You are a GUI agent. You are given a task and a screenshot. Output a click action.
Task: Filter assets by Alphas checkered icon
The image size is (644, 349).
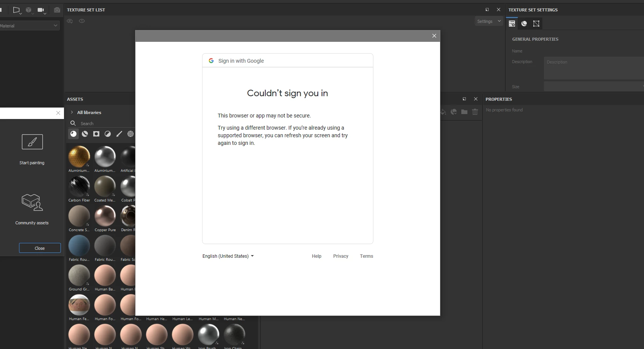point(131,134)
